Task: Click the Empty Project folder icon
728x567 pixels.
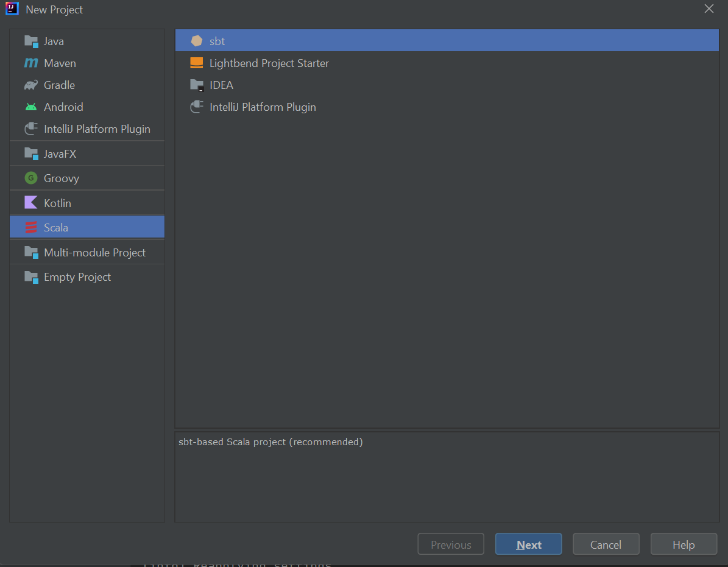Action: coord(31,277)
